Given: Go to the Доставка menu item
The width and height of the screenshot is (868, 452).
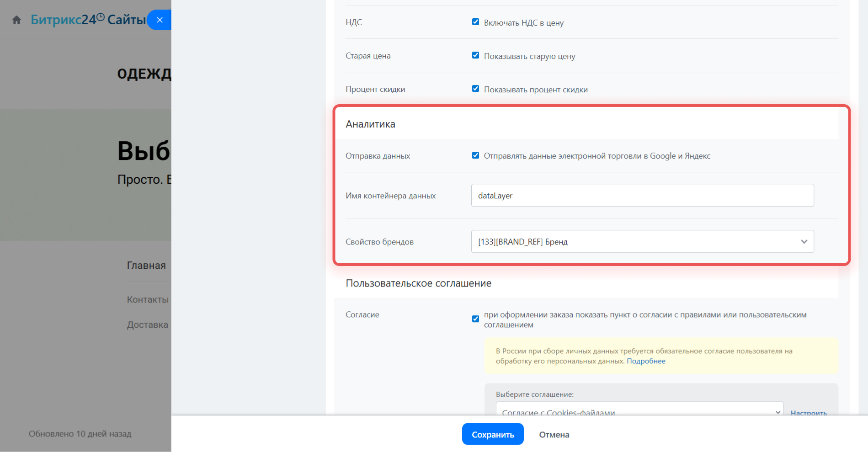Looking at the screenshot, I should [147, 325].
